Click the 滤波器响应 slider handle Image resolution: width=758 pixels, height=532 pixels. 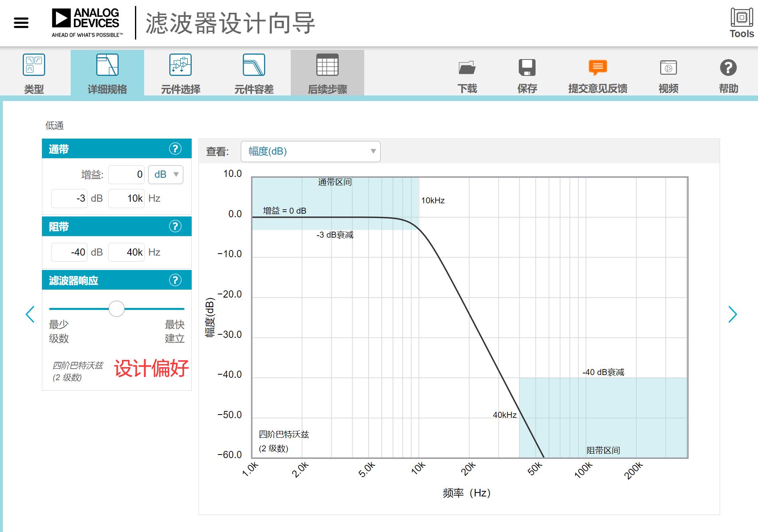(117, 309)
